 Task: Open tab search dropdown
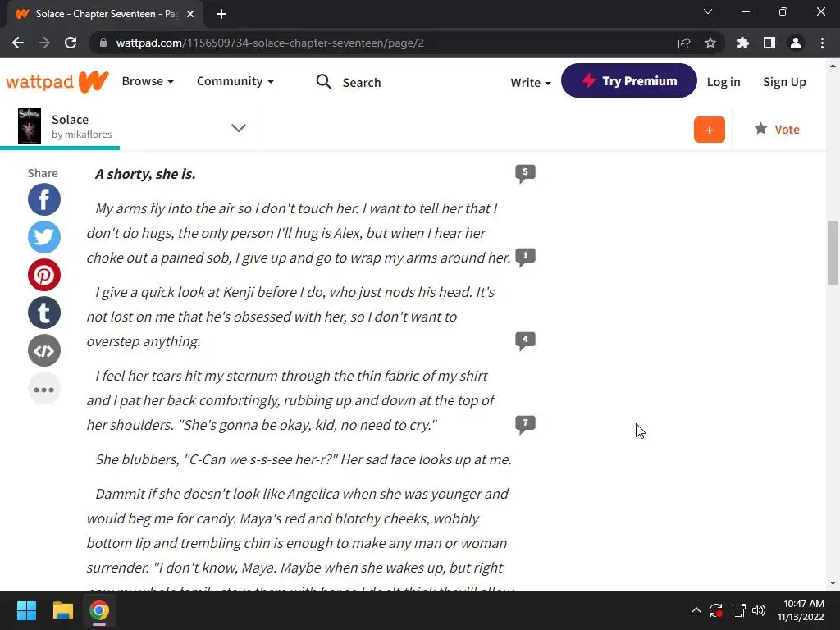pos(708,11)
